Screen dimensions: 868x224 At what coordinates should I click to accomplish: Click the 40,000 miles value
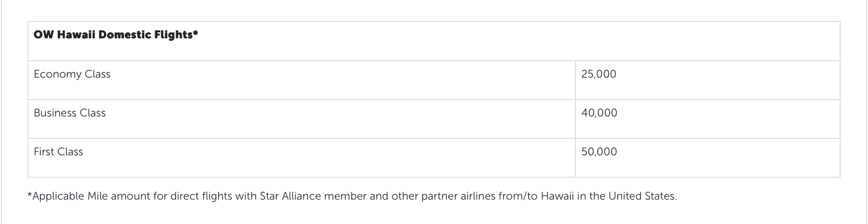point(599,113)
